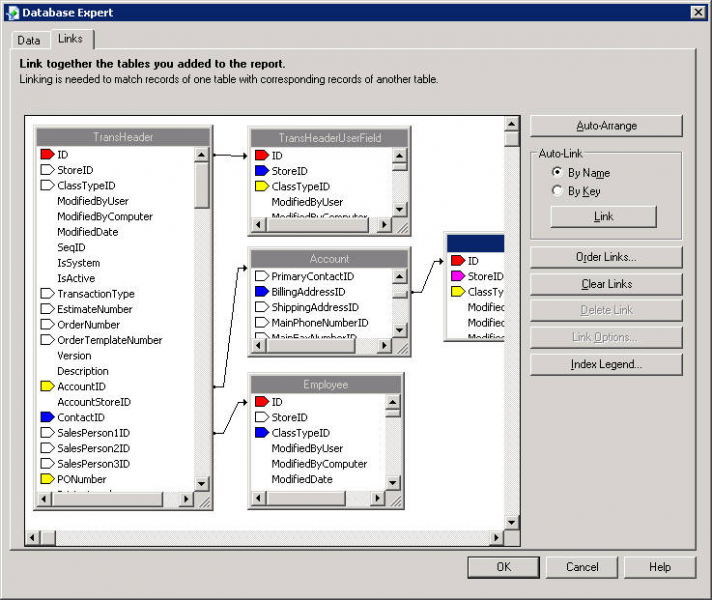712x600 pixels.
Task: Click diagram pane's horizontal scroll-left arrow
Action: (x=32, y=538)
